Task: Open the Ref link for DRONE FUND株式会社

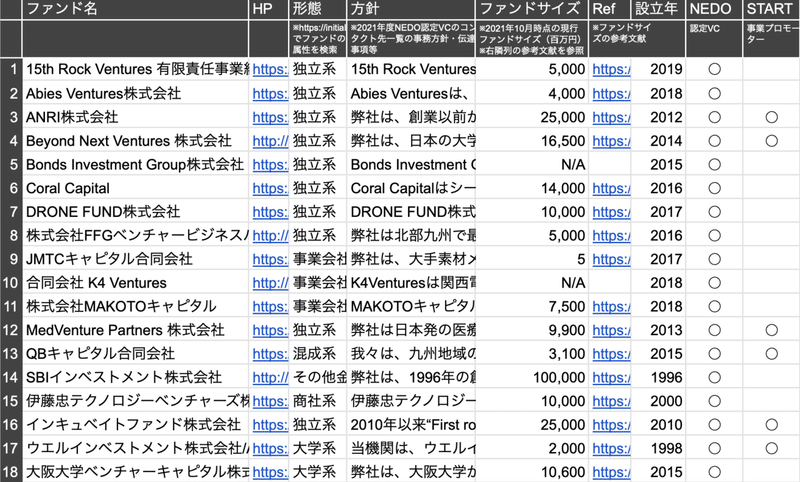Action: (x=611, y=212)
